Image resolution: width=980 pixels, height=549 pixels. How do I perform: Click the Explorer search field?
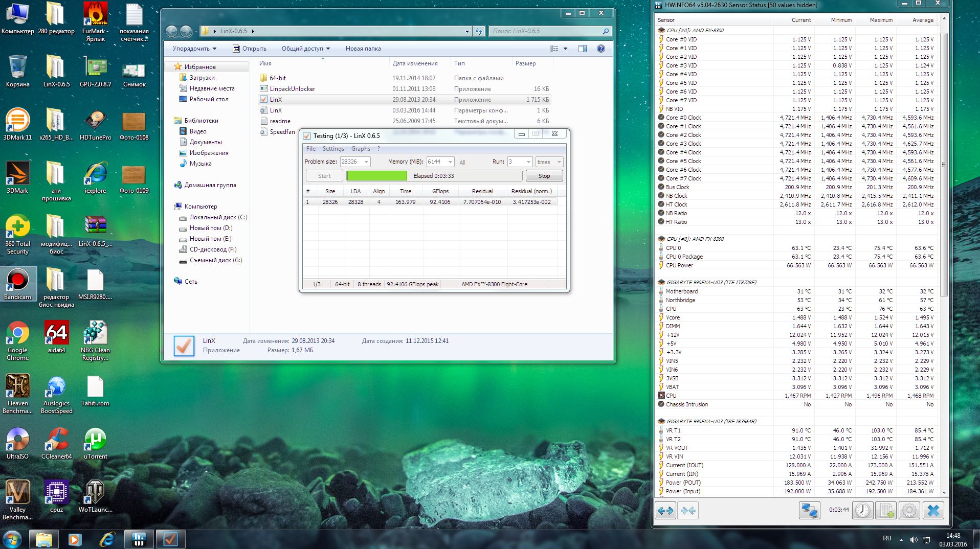pyautogui.click(x=550, y=31)
